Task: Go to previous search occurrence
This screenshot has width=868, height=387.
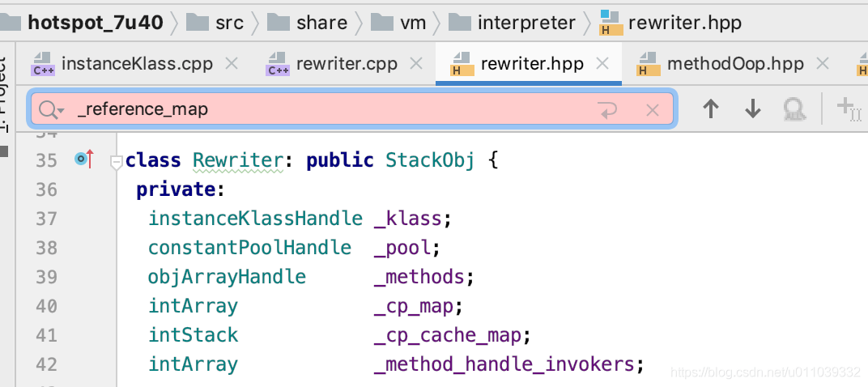Action: [710, 109]
